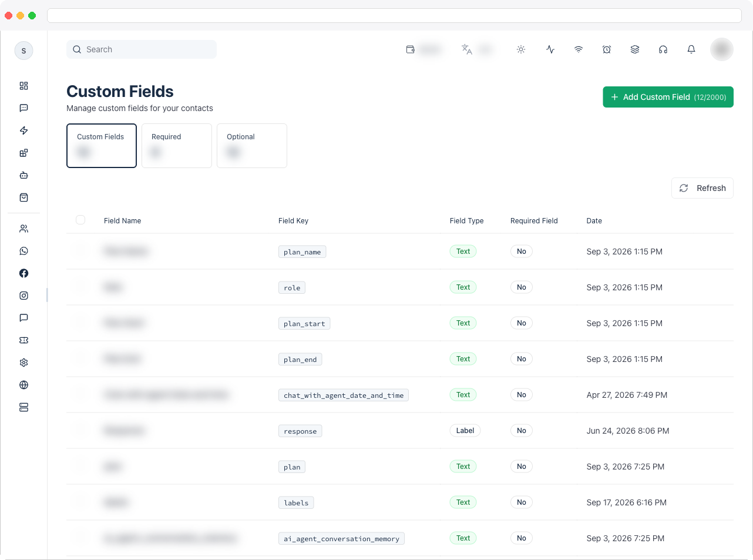Click the Label type badge in response row

(x=465, y=431)
